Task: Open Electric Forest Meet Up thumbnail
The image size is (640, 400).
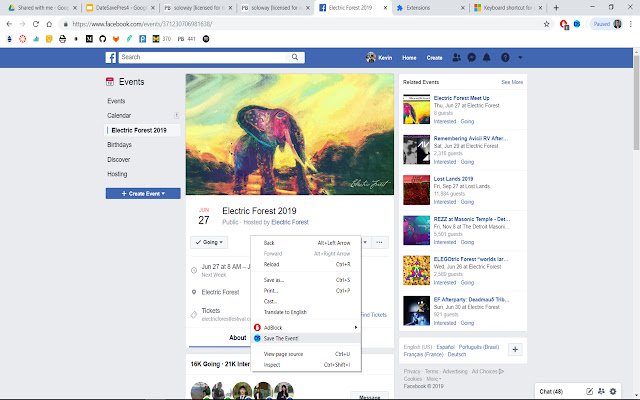Action: coord(416,109)
